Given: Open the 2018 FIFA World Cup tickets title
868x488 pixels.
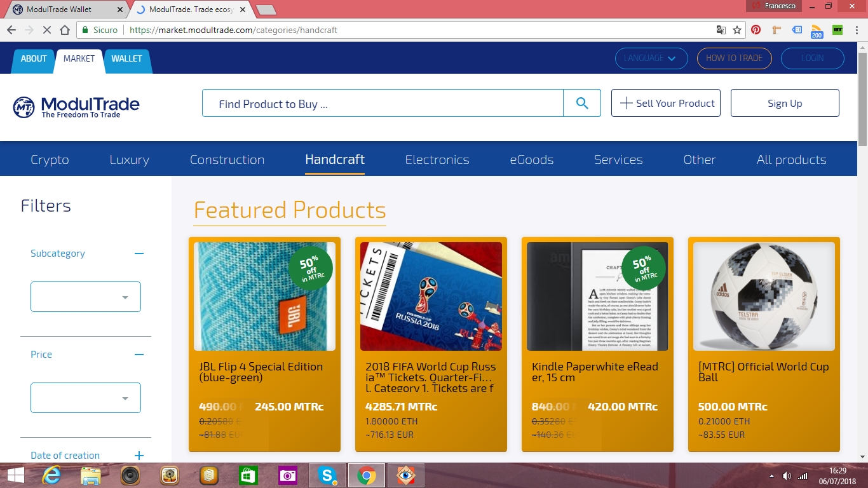Looking at the screenshot, I should click(x=431, y=377).
